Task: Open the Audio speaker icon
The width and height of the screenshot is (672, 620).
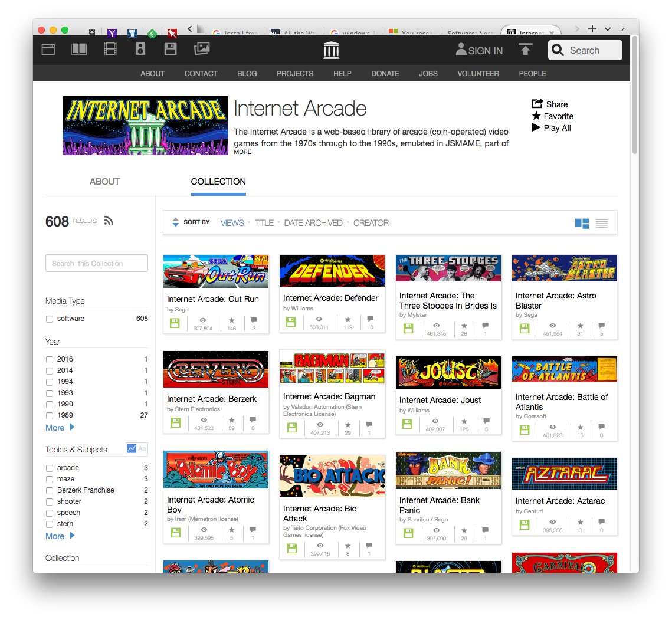Action: (x=140, y=50)
